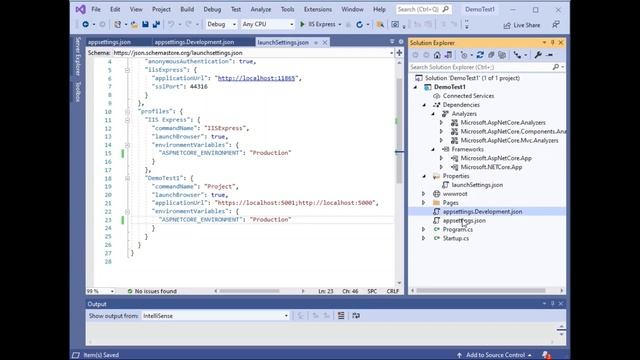Image resolution: width=640 pixels, height=360 pixels.
Task: Click Preview Selected Items icon next to wrench
Action: [549, 55]
